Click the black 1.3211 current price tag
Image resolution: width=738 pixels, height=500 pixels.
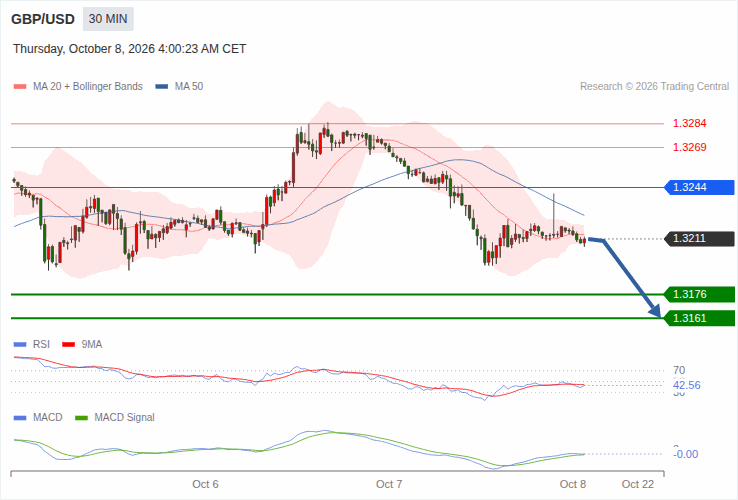coord(699,239)
